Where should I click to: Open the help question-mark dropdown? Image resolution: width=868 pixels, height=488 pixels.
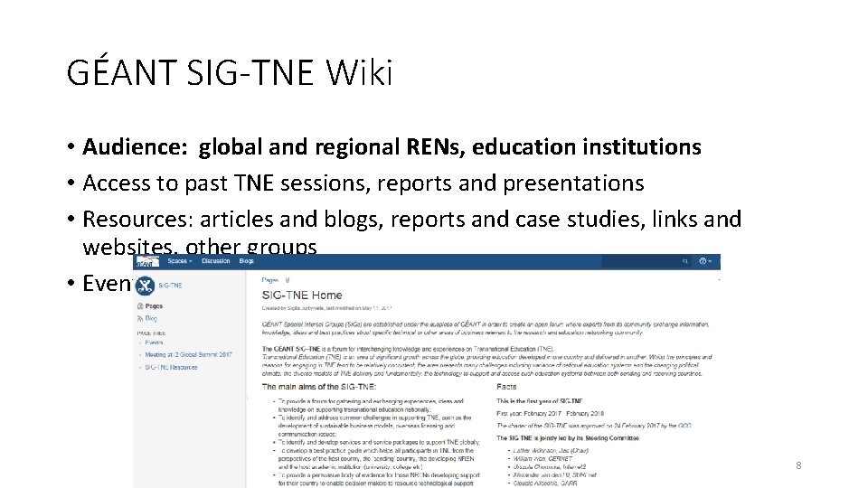coord(704,261)
